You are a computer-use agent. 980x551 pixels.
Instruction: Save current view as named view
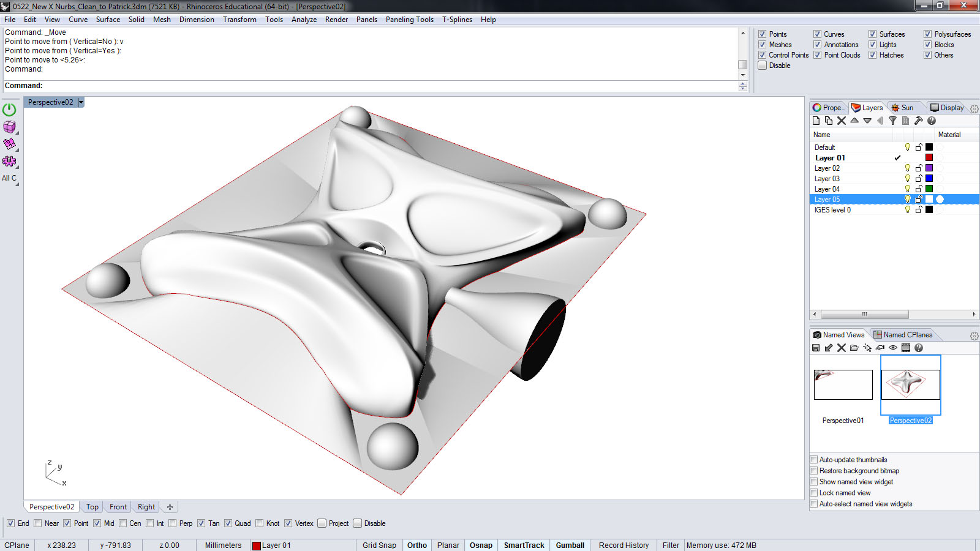816,348
